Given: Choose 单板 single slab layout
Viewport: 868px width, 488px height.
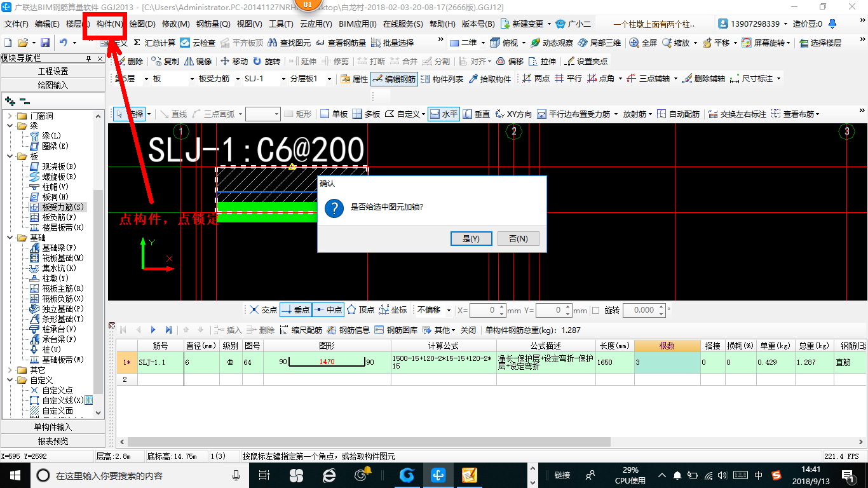Looking at the screenshot, I should [334, 114].
